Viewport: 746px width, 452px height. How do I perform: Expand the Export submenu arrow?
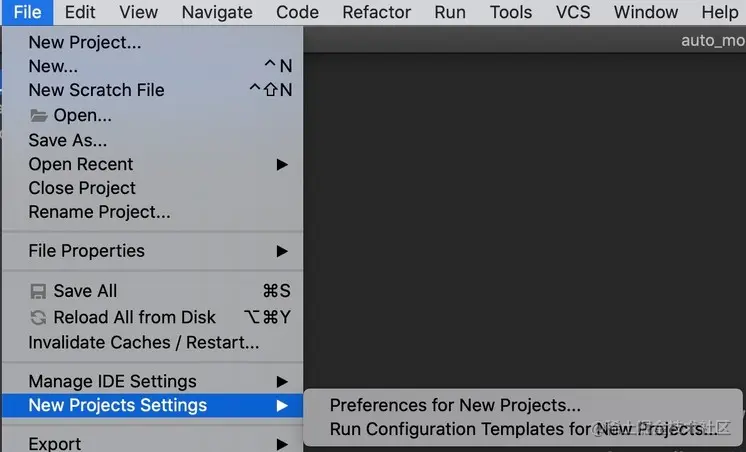point(282,444)
